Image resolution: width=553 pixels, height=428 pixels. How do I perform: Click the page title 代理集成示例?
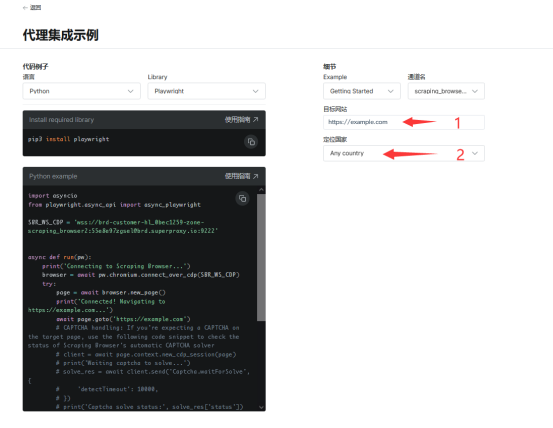pos(61,35)
